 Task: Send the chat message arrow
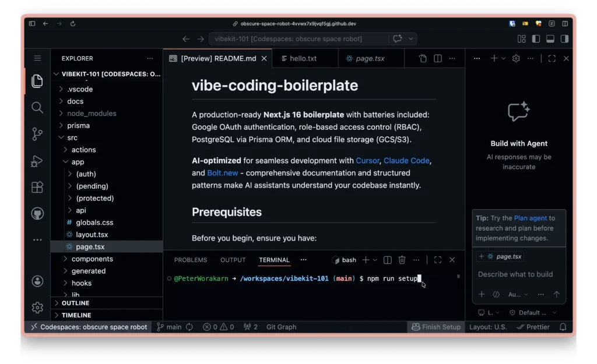[557, 294]
